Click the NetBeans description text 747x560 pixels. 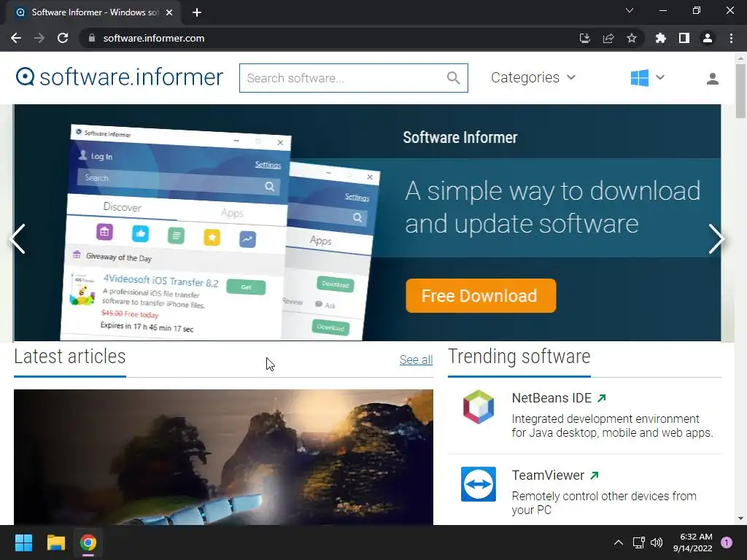[x=612, y=426]
